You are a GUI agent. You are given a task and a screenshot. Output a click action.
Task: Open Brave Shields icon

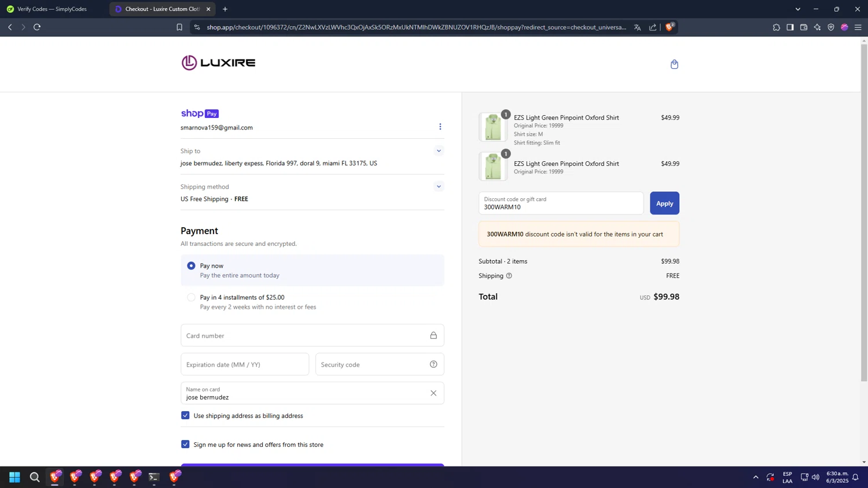[x=670, y=27]
